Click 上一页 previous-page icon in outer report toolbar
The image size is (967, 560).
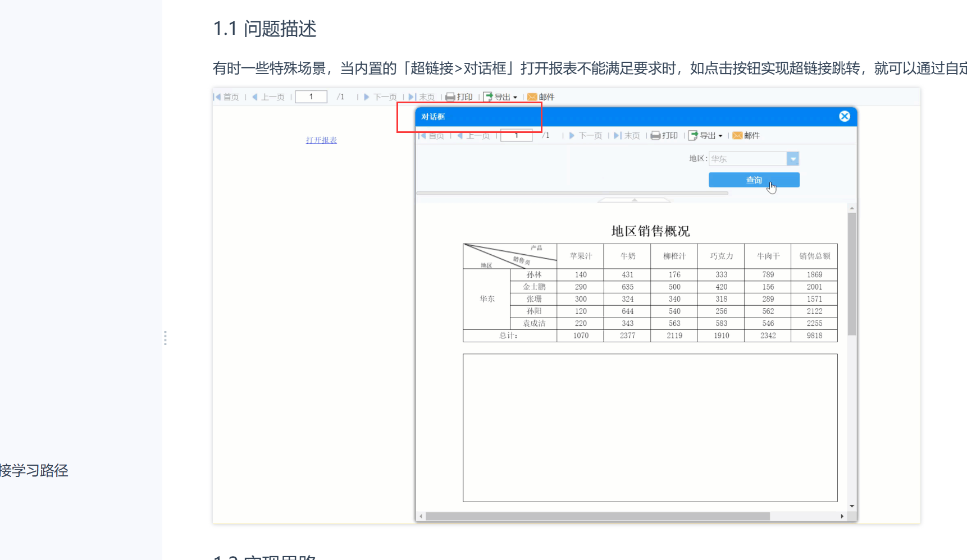pos(255,97)
